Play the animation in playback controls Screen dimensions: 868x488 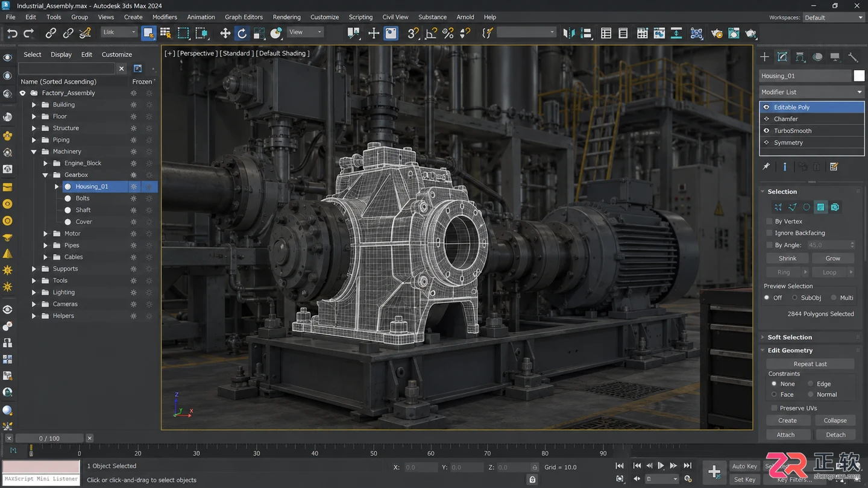[x=661, y=466]
